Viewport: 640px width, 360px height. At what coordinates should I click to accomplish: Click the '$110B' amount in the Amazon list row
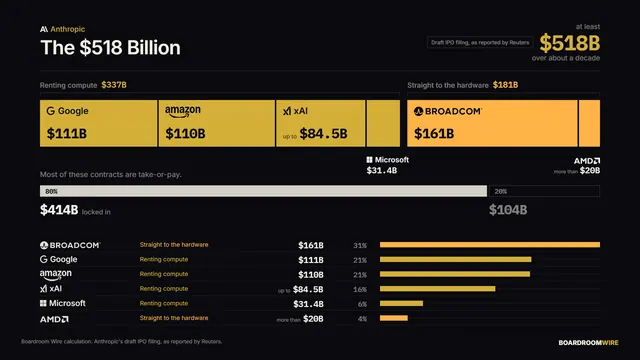[x=311, y=275]
